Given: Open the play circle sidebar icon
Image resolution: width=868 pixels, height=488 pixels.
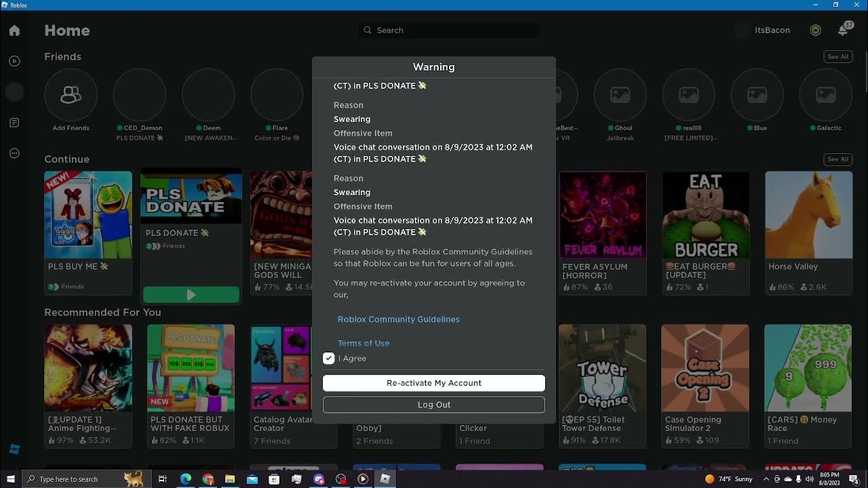Looking at the screenshot, I should pos(14,61).
